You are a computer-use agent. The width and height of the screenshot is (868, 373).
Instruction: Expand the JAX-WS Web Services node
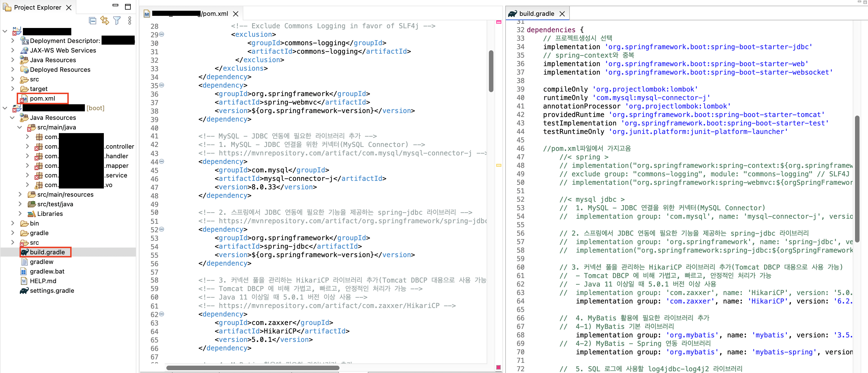[x=13, y=50]
